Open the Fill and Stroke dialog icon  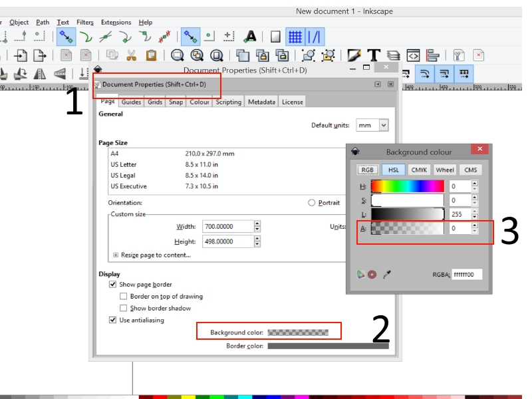coord(354,55)
